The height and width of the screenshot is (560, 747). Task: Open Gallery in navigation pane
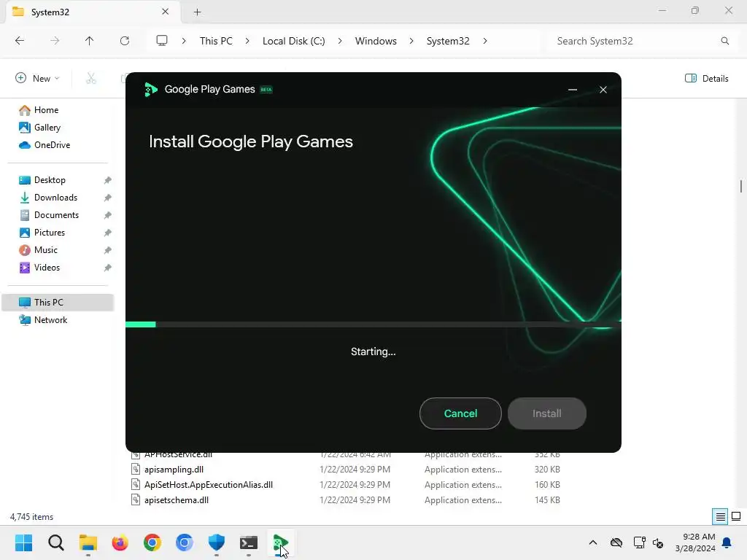coord(47,128)
